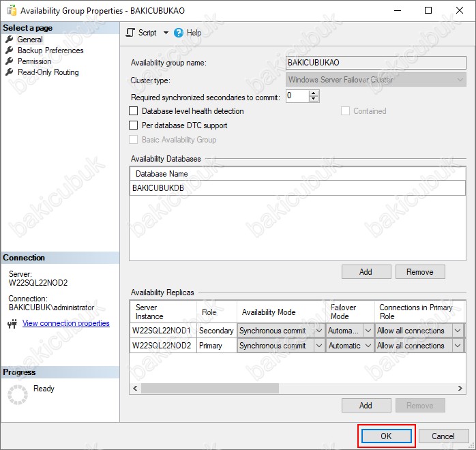This screenshot has height=450, width=476.
Task: Open Help via the question mark icon
Action: pyautogui.click(x=179, y=33)
